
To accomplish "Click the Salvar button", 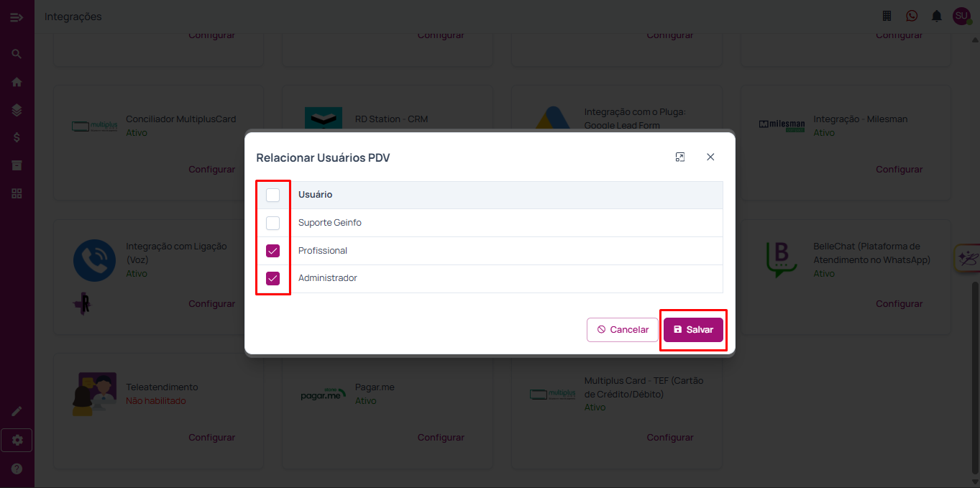I will pyautogui.click(x=693, y=330).
